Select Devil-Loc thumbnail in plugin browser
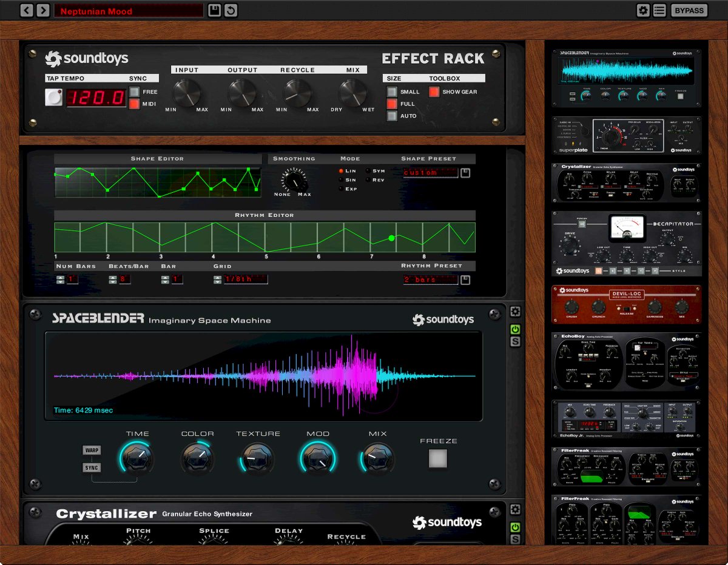The width and height of the screenshot is (728, 565). [x=626, y=304]
